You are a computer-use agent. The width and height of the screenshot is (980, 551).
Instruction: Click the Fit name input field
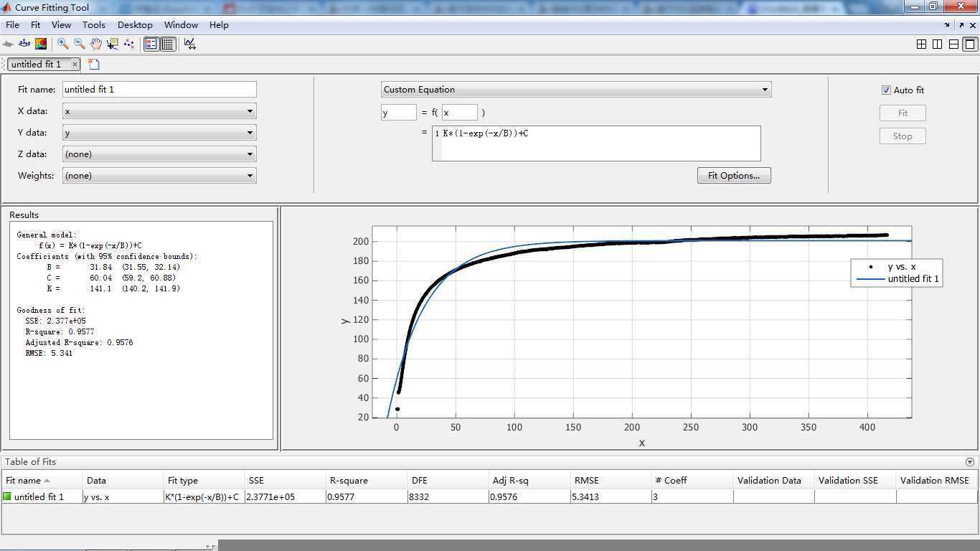(x=159, y=90)
